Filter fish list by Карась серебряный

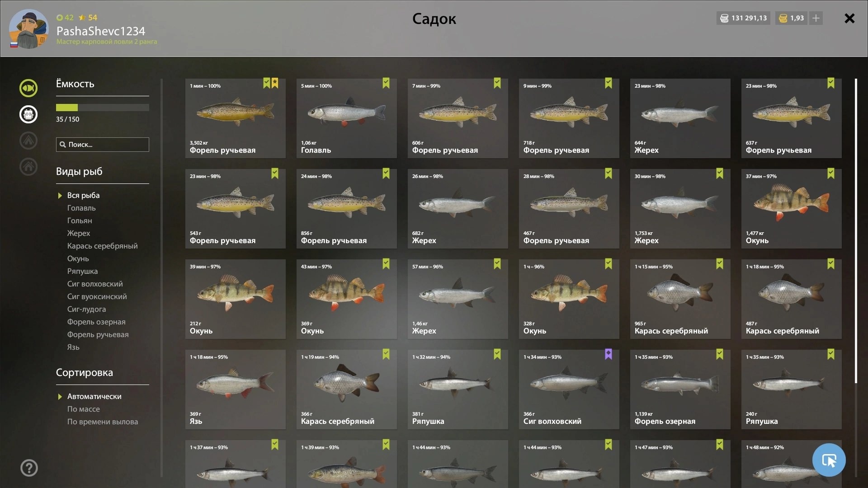click(103, 246)
